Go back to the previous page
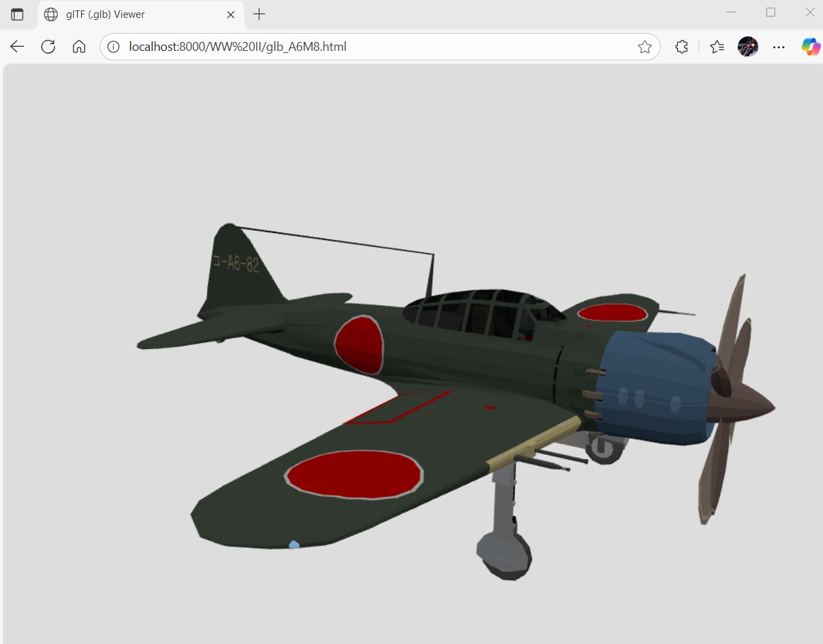 [17, 47]
